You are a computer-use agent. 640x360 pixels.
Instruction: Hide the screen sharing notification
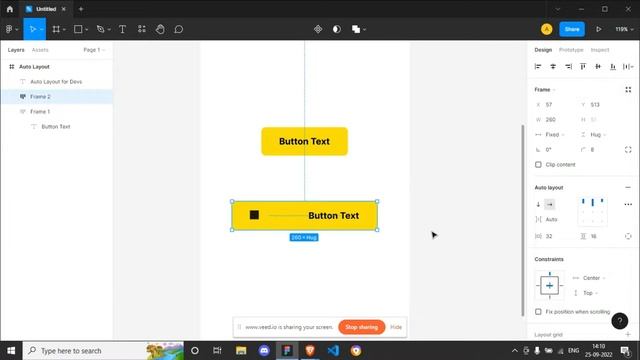pos(396,327)
